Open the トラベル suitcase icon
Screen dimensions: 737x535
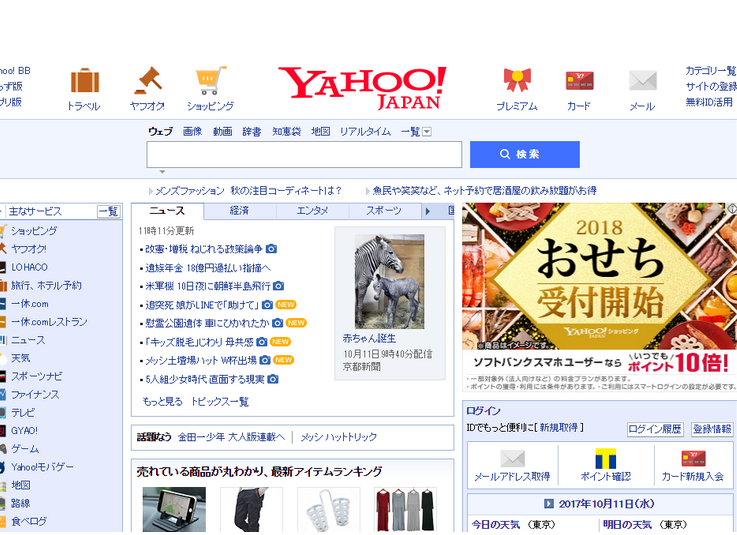pyautogui.click(x=85, y=81)
